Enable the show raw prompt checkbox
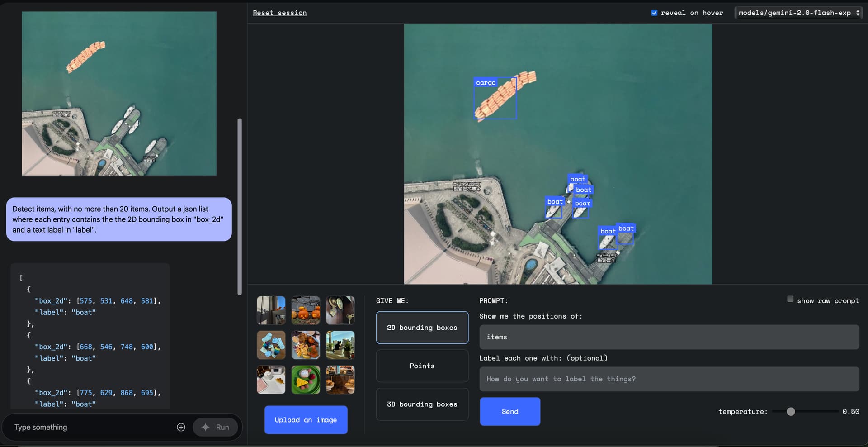The width and height of the screenshot is (868, 447). tap(790, 299)
